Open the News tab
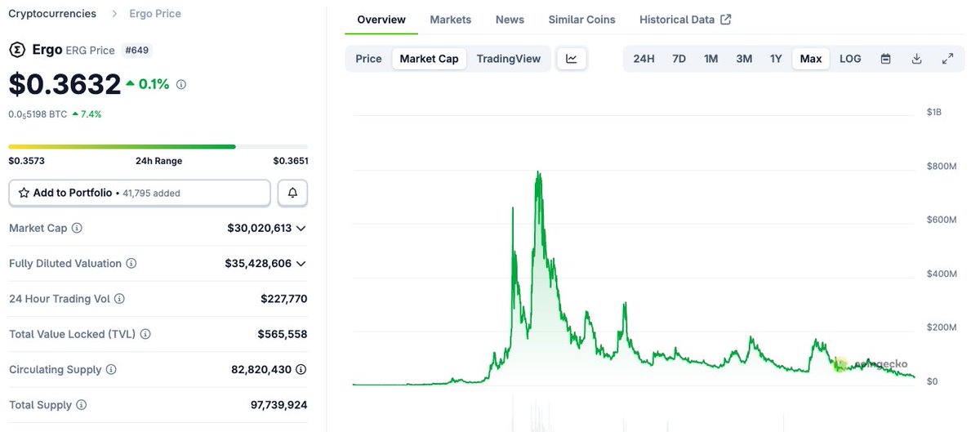 coord(510,20)
